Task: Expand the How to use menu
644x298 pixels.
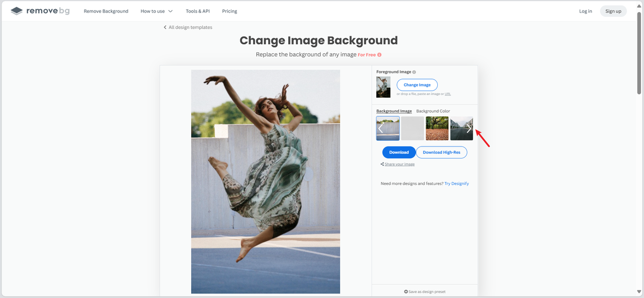Action: click(x=156, y=11)
